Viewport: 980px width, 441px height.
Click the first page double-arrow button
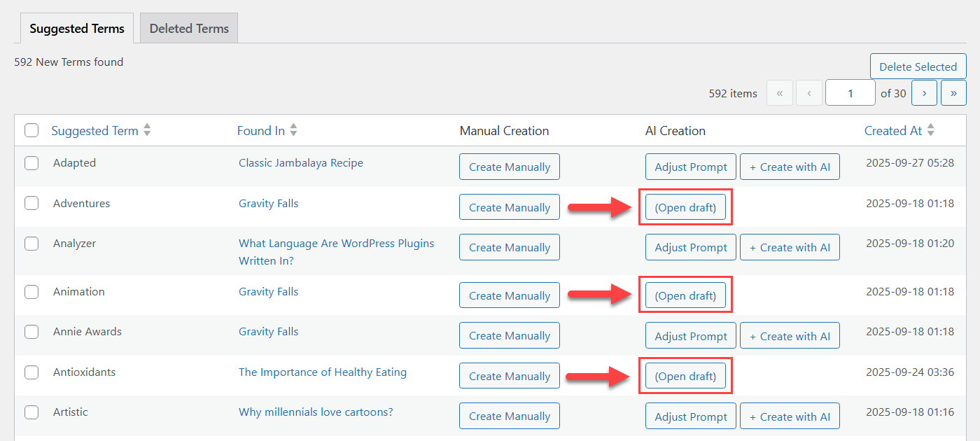780,92
